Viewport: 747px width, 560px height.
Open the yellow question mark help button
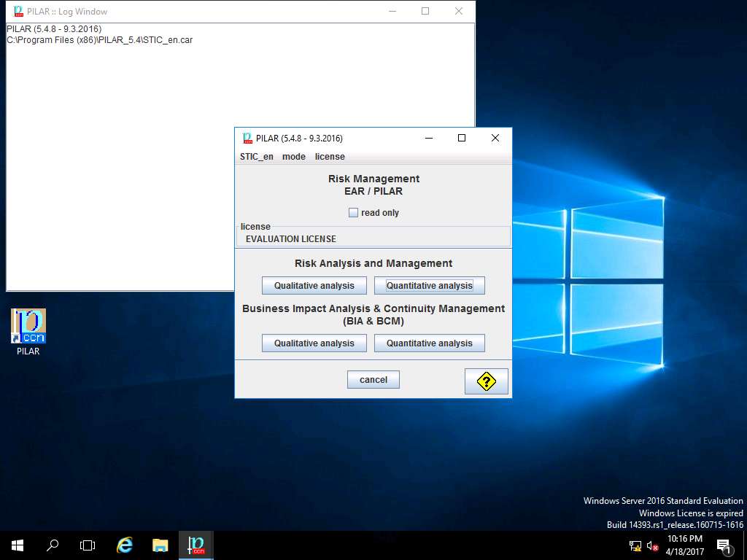click(486, 381)
